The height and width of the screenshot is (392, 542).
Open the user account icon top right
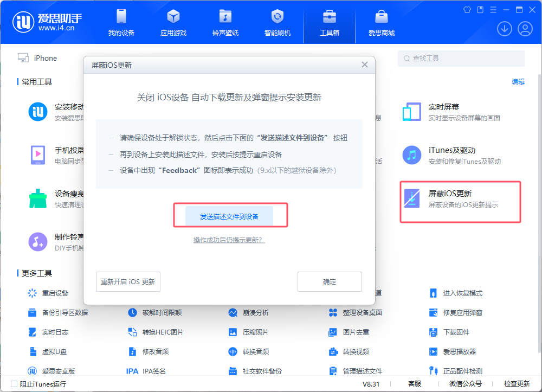[525, 29]
